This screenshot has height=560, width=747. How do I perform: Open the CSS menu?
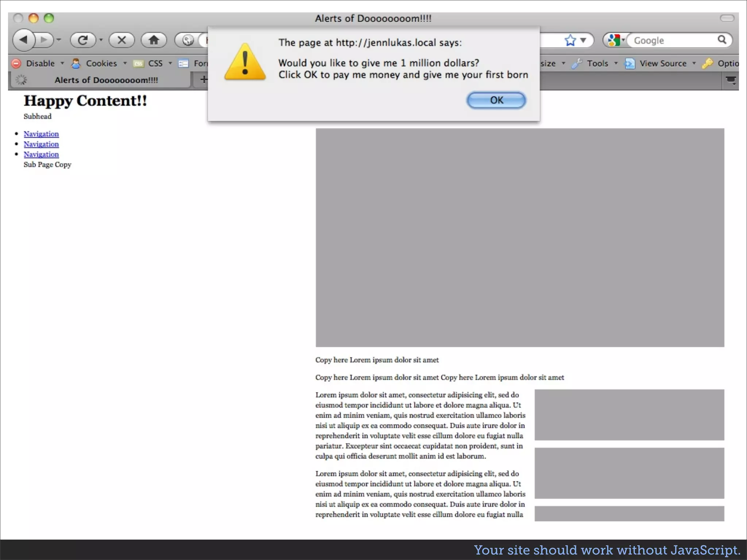[155, 63]
